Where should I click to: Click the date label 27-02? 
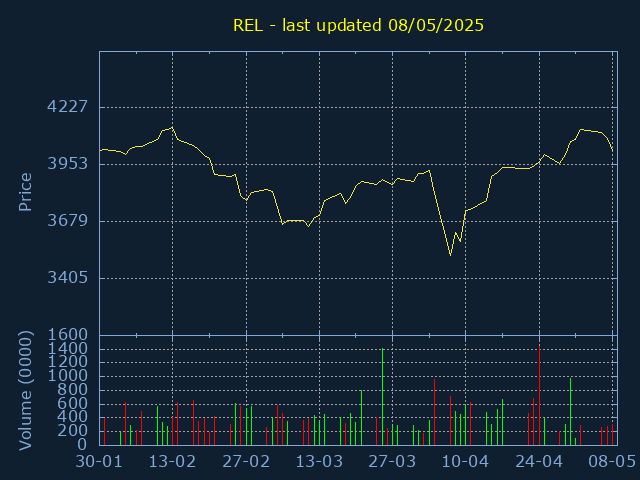(x=246, y=462)
